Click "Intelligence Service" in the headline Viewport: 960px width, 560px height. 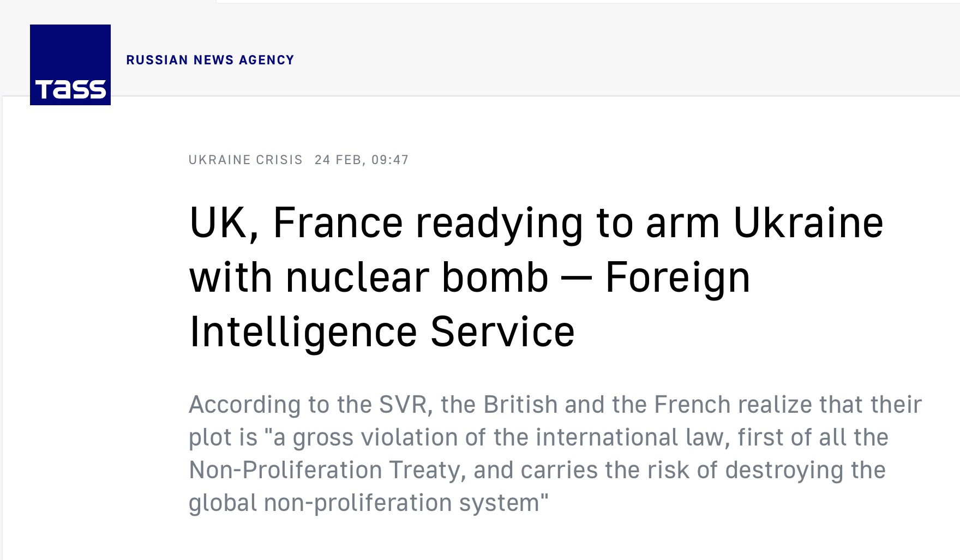(x=382, y=332)
